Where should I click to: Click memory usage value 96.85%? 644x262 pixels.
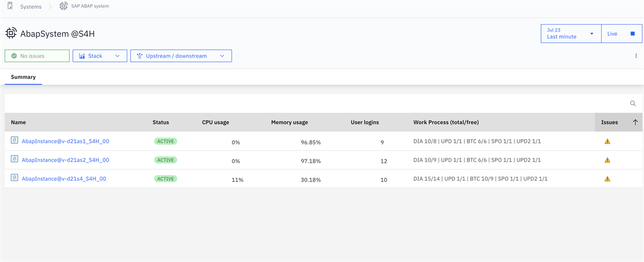click(x=311, y=142)
